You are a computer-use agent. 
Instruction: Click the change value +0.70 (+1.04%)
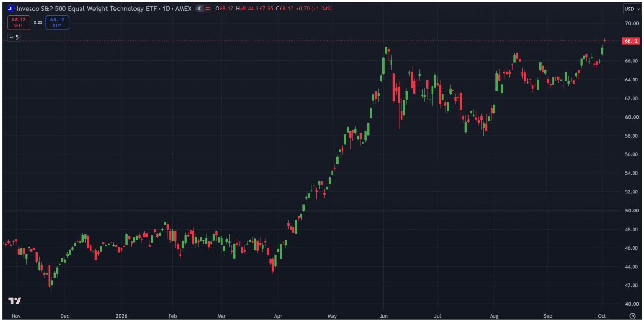313,9
